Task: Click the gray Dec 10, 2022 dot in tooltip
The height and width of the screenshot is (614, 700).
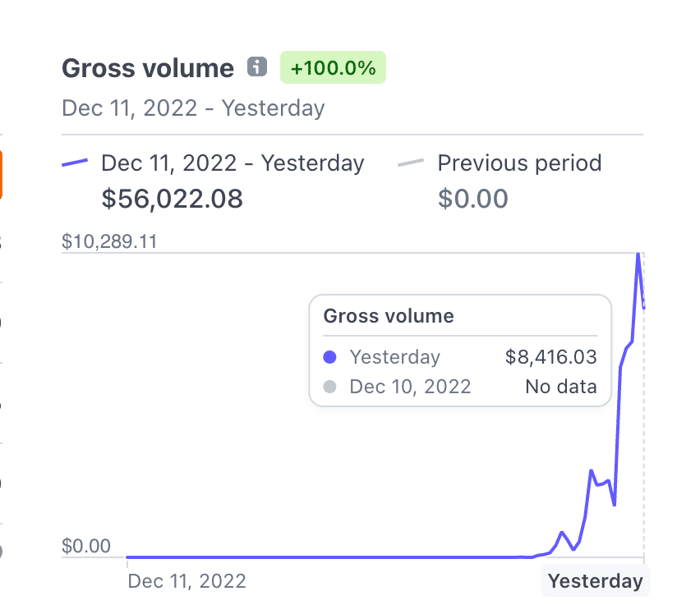Action: [x=330, y=386]
